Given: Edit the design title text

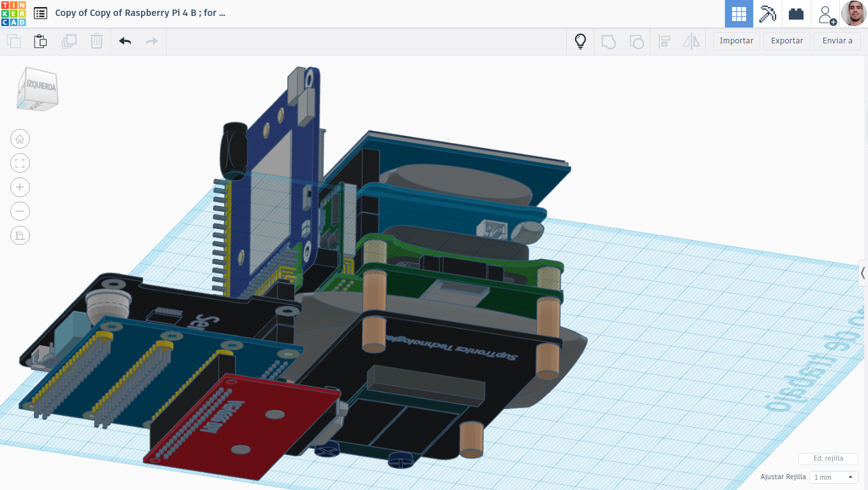Looking at the screenshot, I should click(x=140, y=13).
